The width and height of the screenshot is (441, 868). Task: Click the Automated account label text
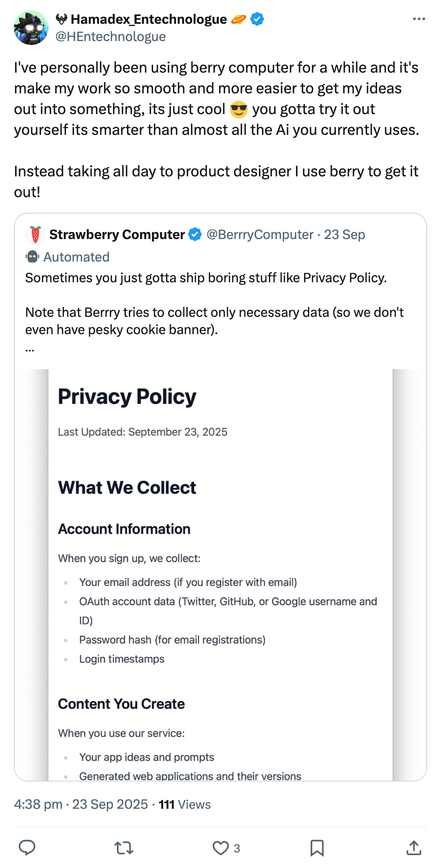77,257
